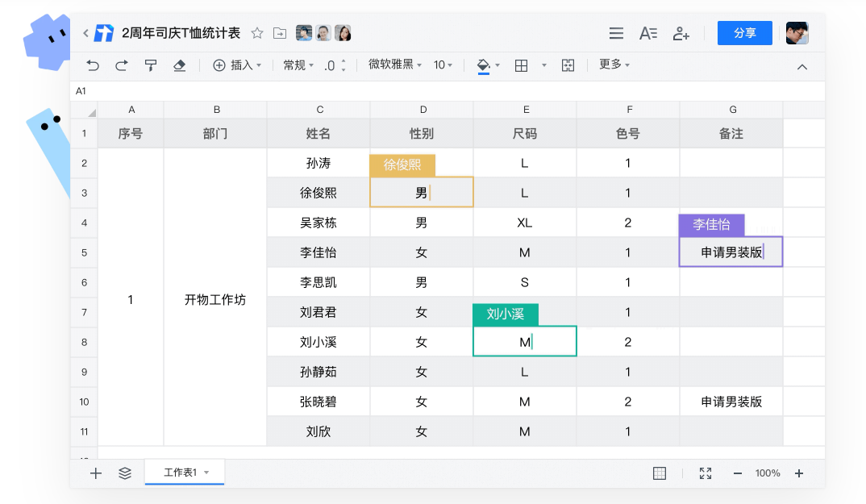866x504 pixels.
Task: Toggle the bottom gridline view icon
Action: pos(660,473)
